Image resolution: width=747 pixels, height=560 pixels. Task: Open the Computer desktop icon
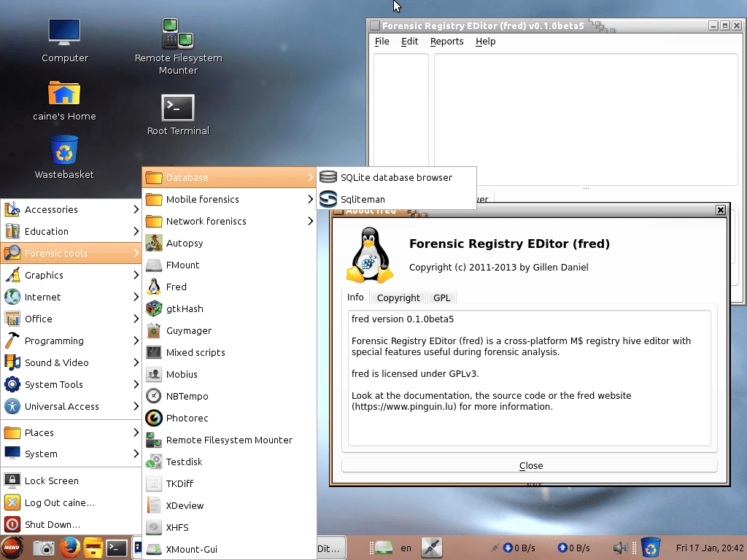64,41
